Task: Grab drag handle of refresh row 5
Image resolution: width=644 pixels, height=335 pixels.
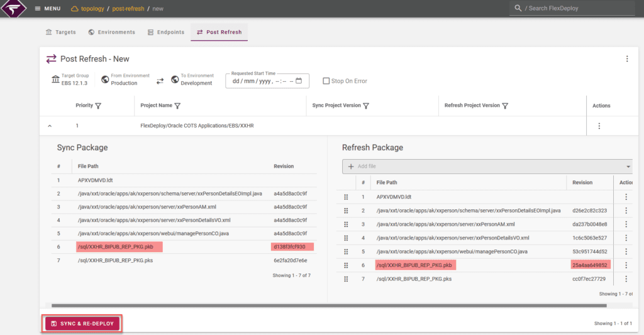Action: click(346, 251)
